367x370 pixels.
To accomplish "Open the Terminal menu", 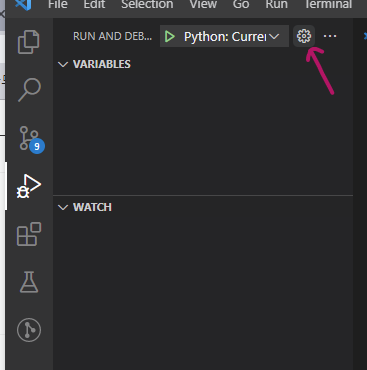I will [x=328, y=5].
